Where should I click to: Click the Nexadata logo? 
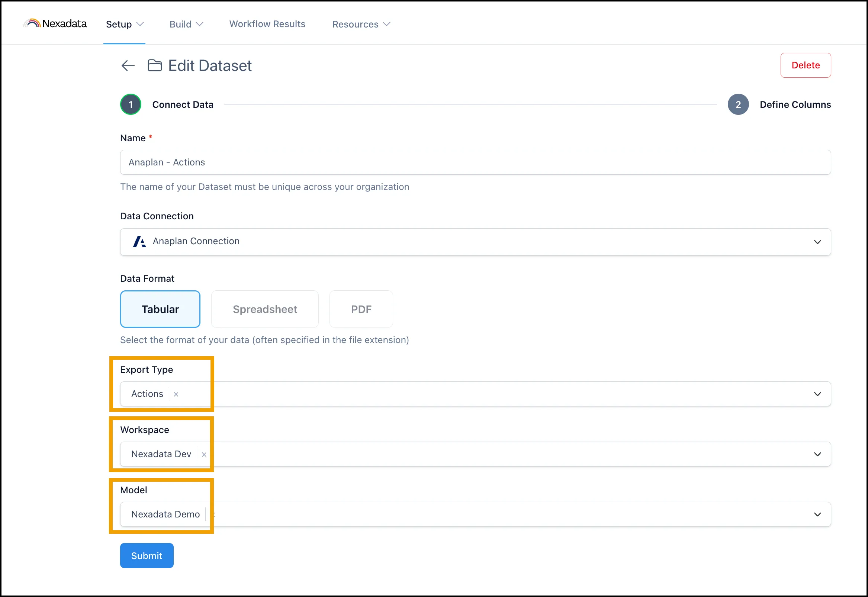55,23
